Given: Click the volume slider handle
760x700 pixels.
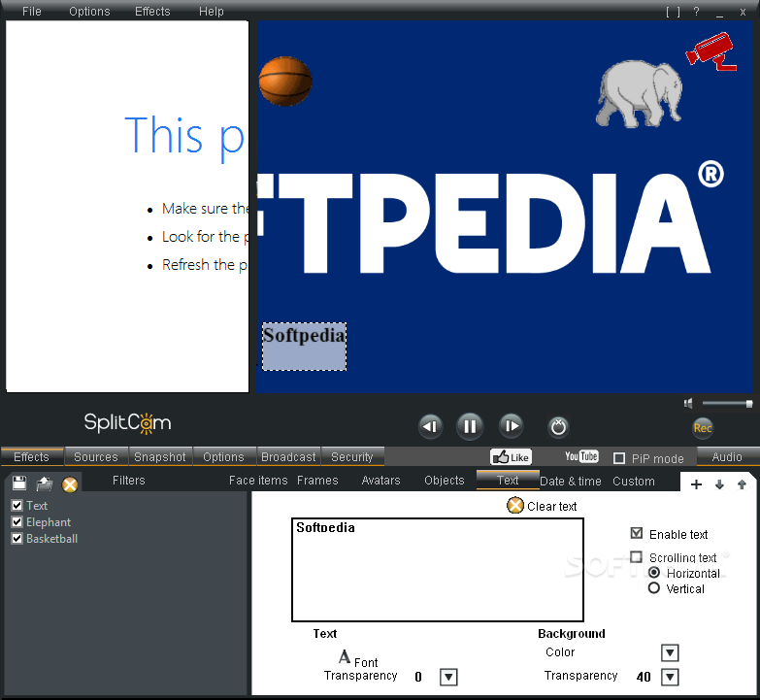Looking at the screenshot, I should click(x=749, y=403).
